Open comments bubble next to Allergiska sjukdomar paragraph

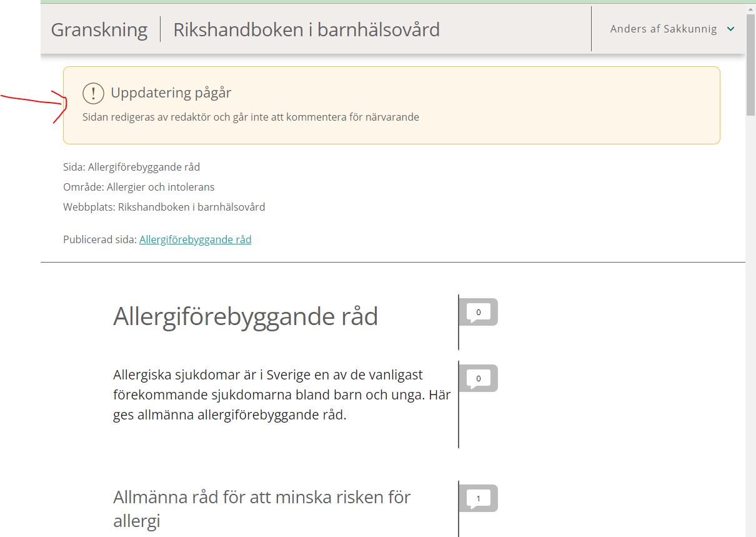[479, 378]
